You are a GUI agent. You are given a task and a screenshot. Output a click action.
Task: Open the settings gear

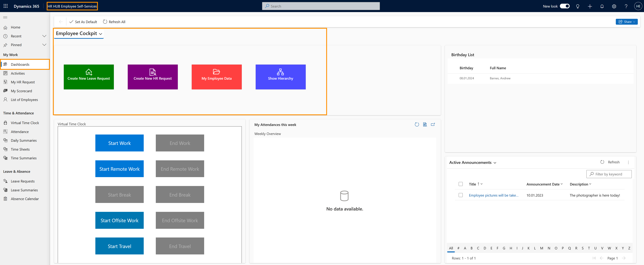click(x=614, y=6)
